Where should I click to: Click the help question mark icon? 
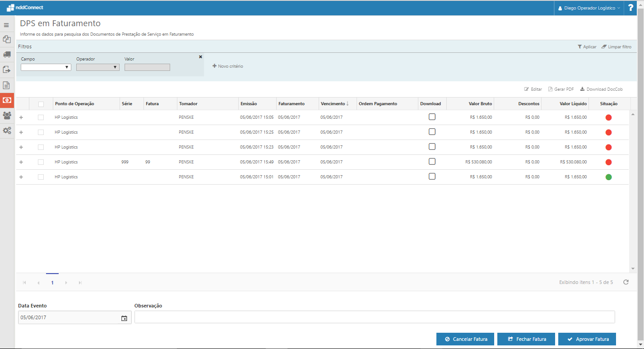[x=630, y=8]
